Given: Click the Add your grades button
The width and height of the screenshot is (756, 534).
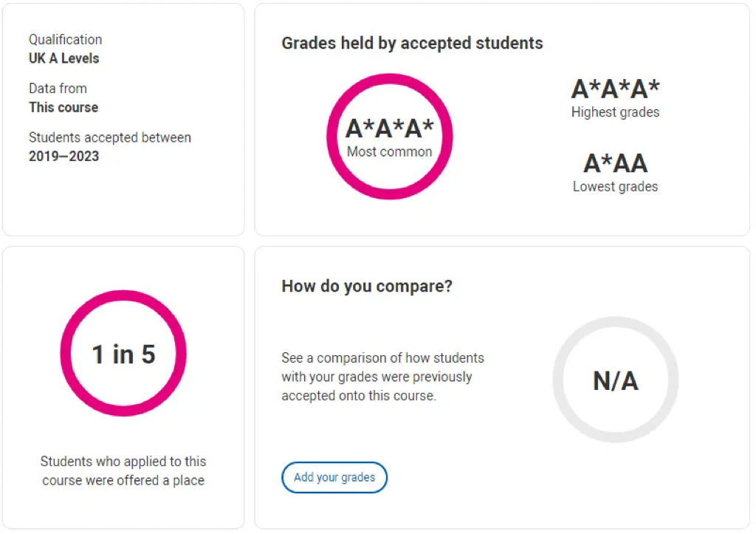Looking at the screenshot, I should 334,477.
